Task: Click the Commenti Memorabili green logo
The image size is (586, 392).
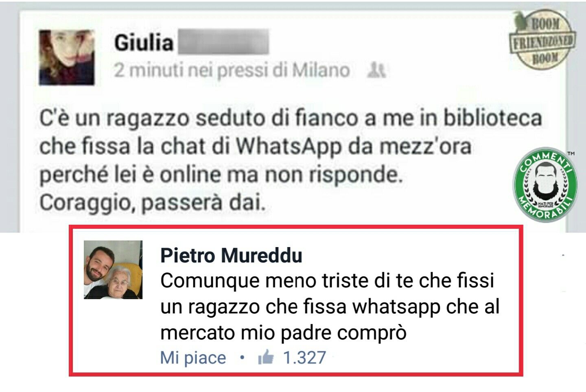Action: (544, 184)
